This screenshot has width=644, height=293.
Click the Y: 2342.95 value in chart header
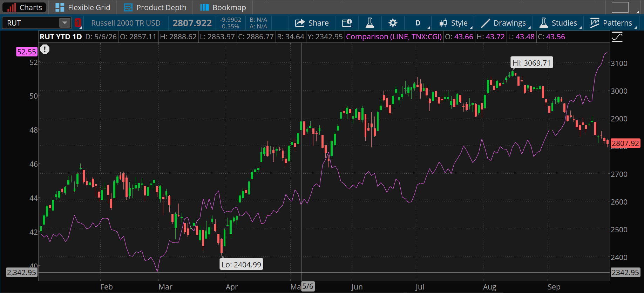[325, 37]
